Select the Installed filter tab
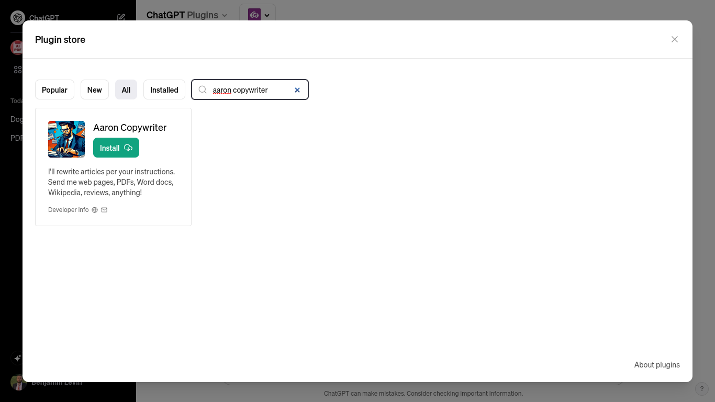The image size is (715, 402). pyautogui.click(x=164, y=90)
